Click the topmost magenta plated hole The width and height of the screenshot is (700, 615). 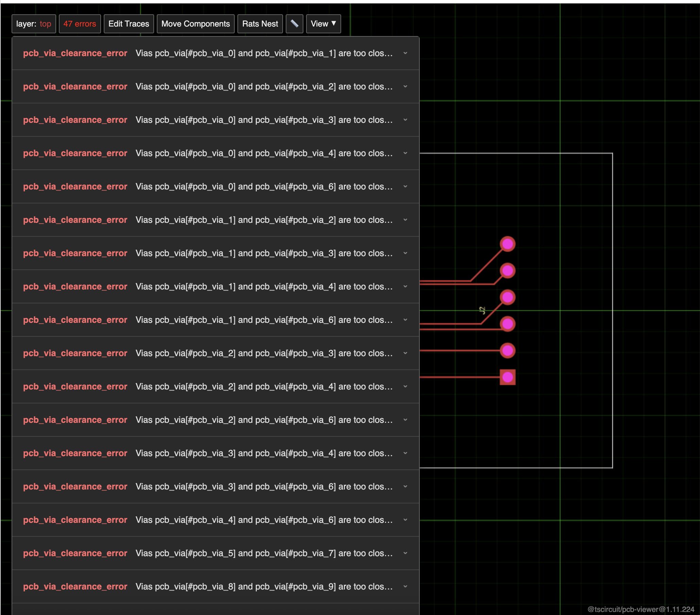(x=507, y=244)
